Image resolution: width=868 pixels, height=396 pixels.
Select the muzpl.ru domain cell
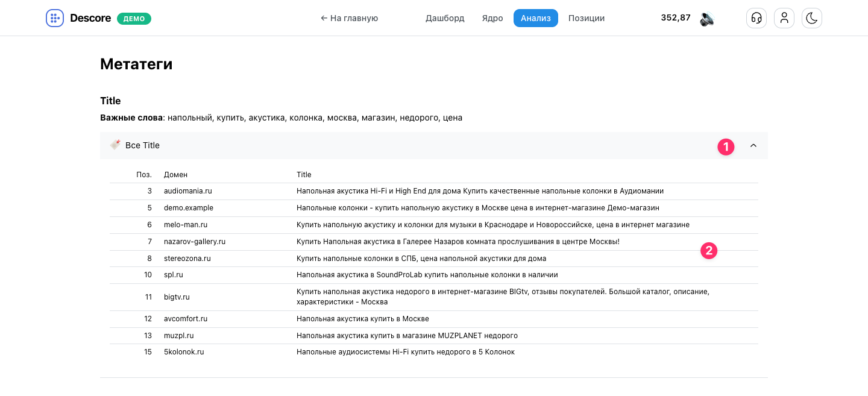point(179,336)
